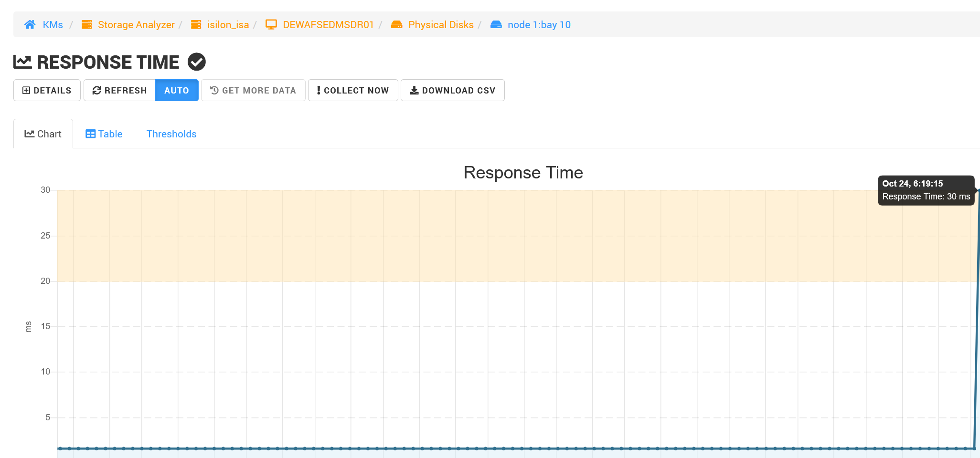Click the monitor icon beside DEWAFSEDMSDR01

click(271, 24)
